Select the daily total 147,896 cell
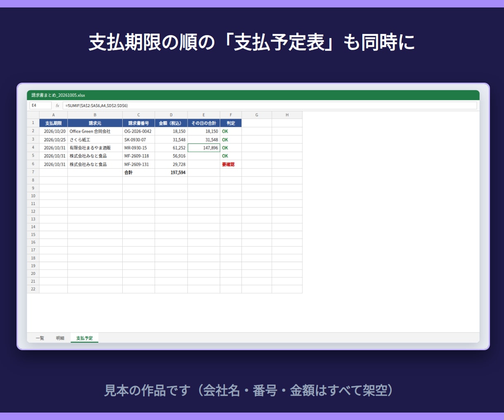Screen dimensions: 504x420 [x=204, y=148]
